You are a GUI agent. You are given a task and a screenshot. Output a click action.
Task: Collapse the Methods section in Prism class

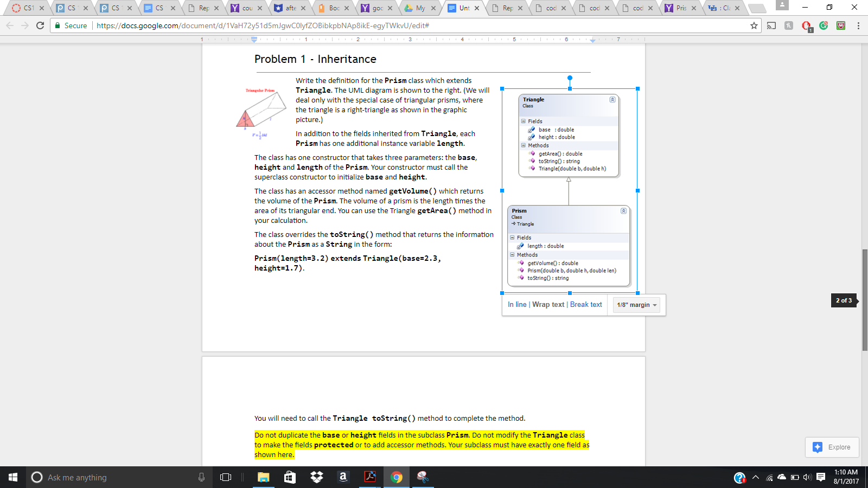tap(512, 255)
